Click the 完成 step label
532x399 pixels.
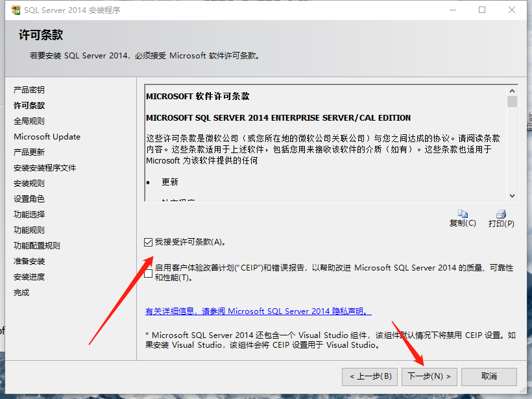click(21, 293)
